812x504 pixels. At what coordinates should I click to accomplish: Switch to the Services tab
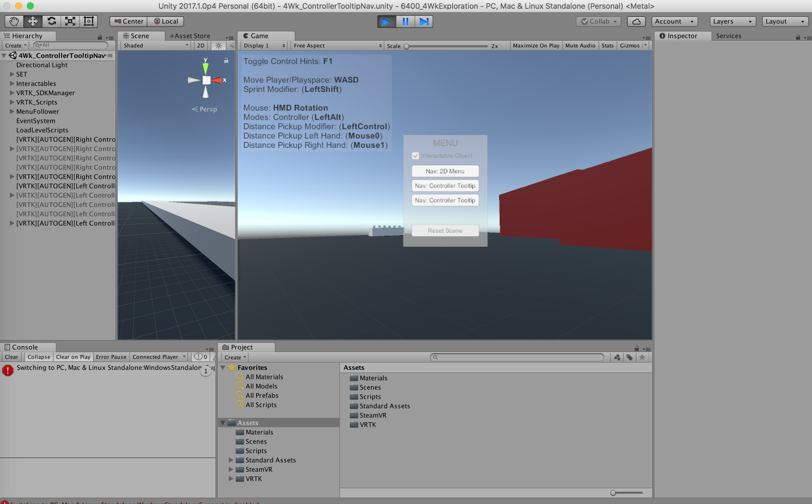pyautogui.click(x=728, y=36)
